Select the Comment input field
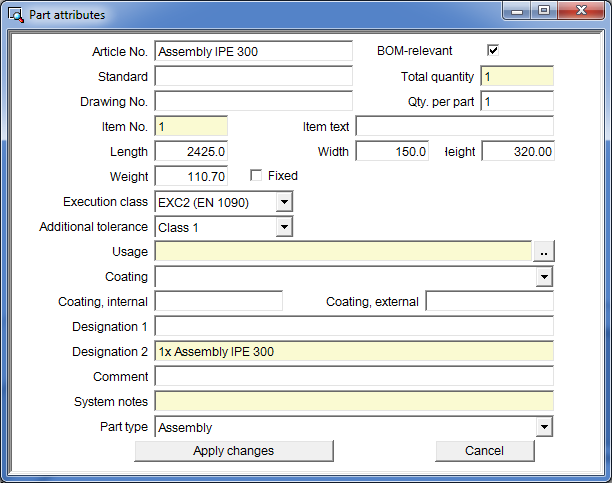612x483 pixels. 353,376
